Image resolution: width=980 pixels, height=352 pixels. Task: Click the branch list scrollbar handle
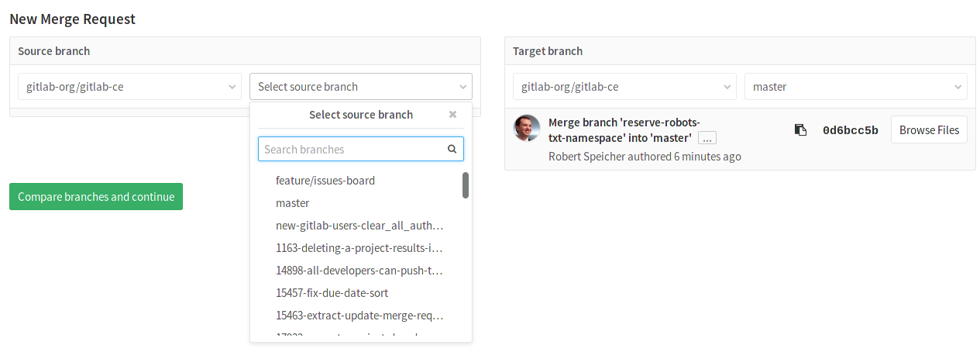[466, 185]
